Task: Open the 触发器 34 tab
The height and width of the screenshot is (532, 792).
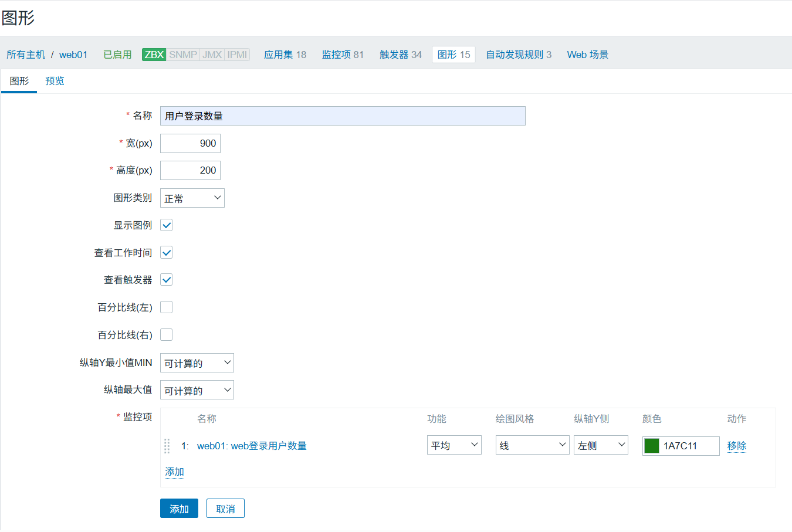Action: [x=400, y=55]
